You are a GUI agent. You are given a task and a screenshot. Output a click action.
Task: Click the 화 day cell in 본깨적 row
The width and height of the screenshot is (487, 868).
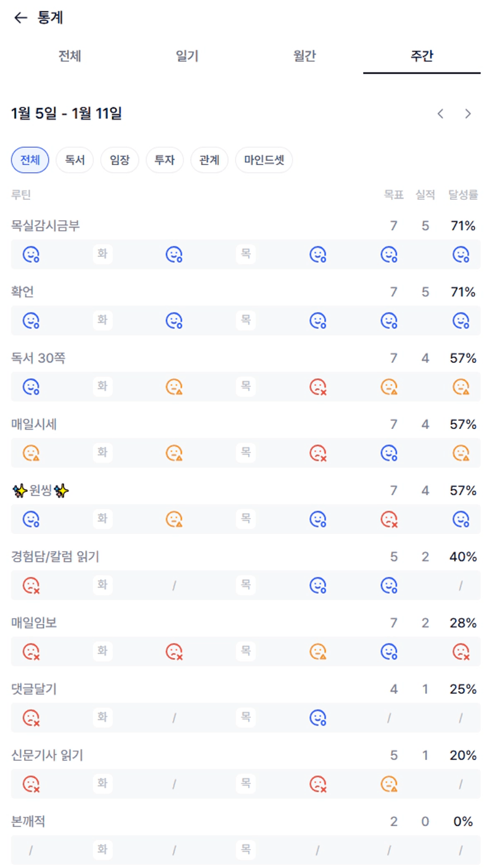(102, 849)
